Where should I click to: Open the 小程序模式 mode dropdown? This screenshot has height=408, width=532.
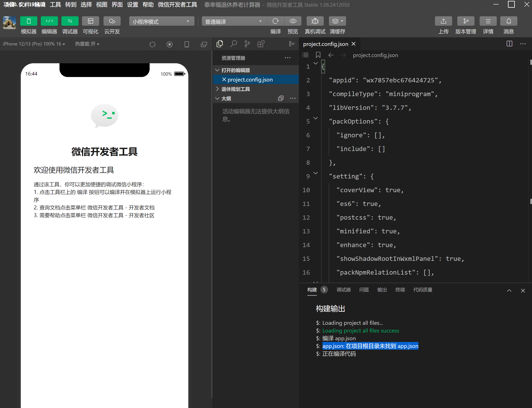[x=162, y=21]
